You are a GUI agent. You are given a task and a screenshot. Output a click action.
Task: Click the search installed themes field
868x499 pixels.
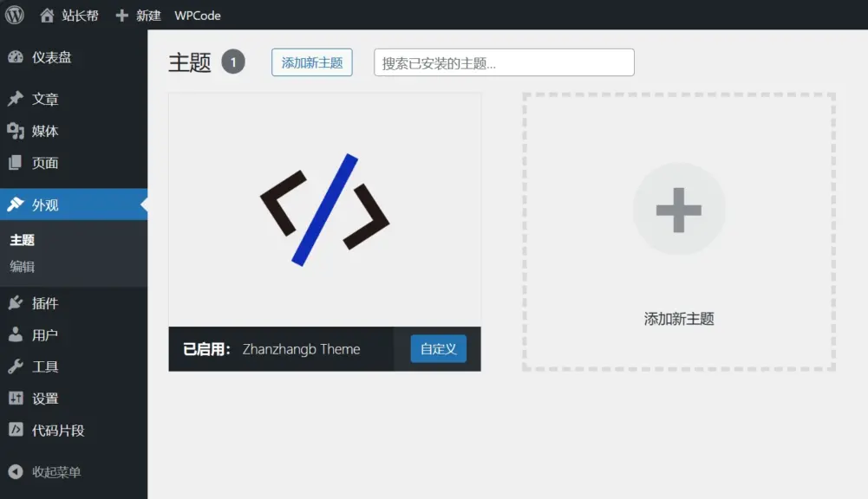503,62
